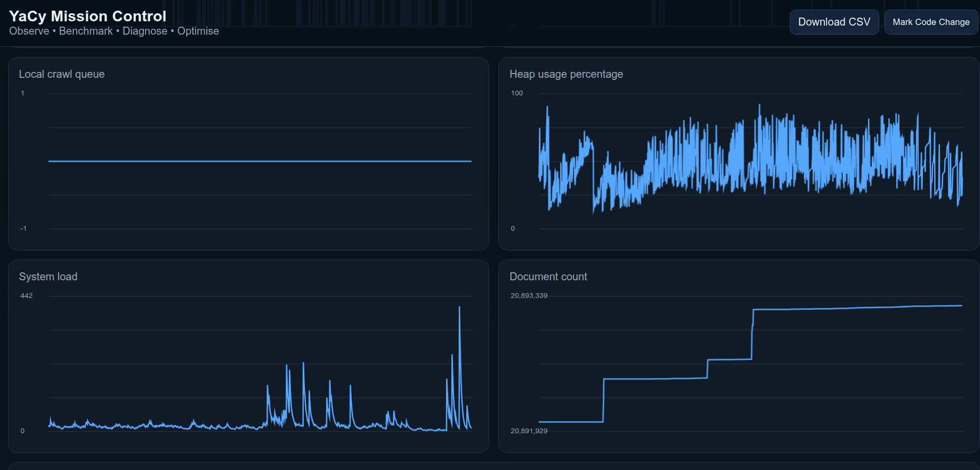Select the Heap usage percentage chart title
This screenshot has height=470, width=980.
click(x=566, y=74)
